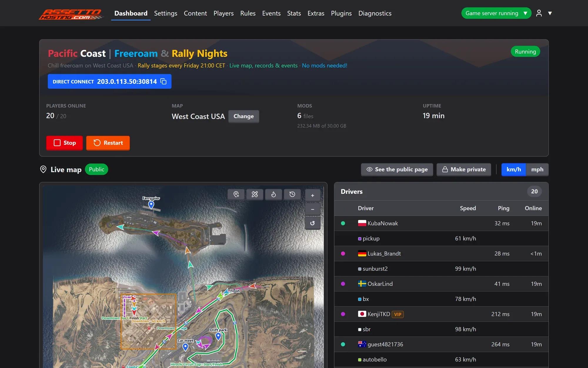Sort by the Ping column header
This screenshot has height=368, width=588.
tap(503, 208)
